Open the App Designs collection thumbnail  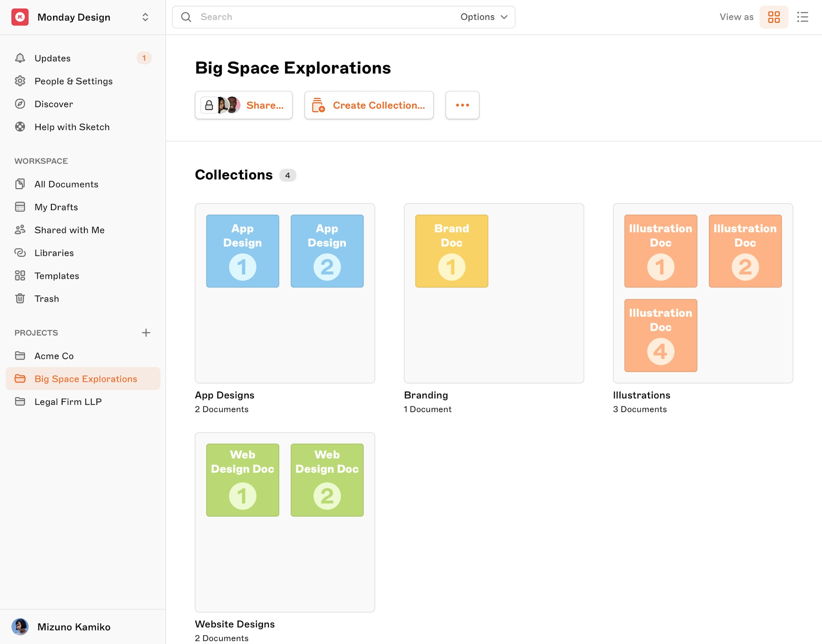[x=285, y=293]
